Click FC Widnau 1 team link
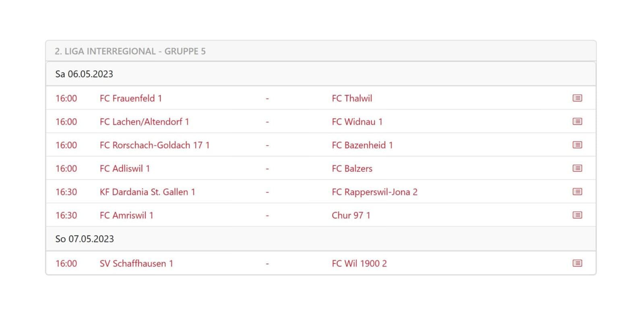The height and width of the screenshot is (314, 644). [x=357, y=122]
